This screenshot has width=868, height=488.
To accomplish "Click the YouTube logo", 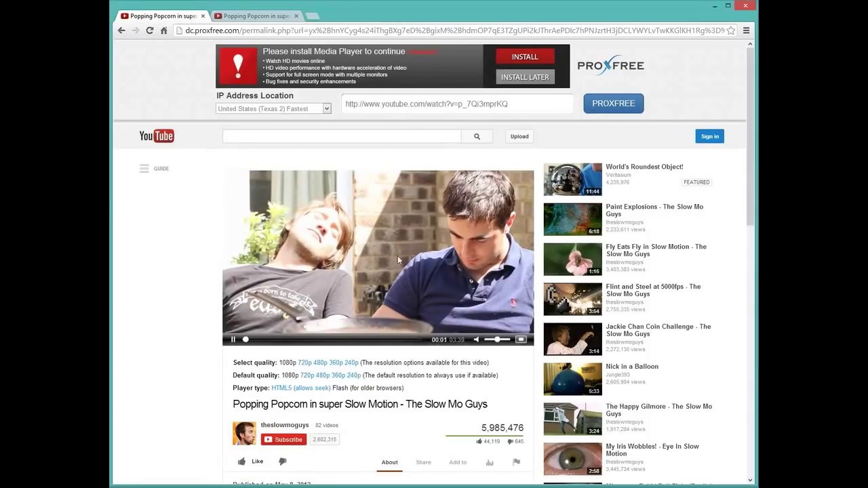I will click(157, 136).
